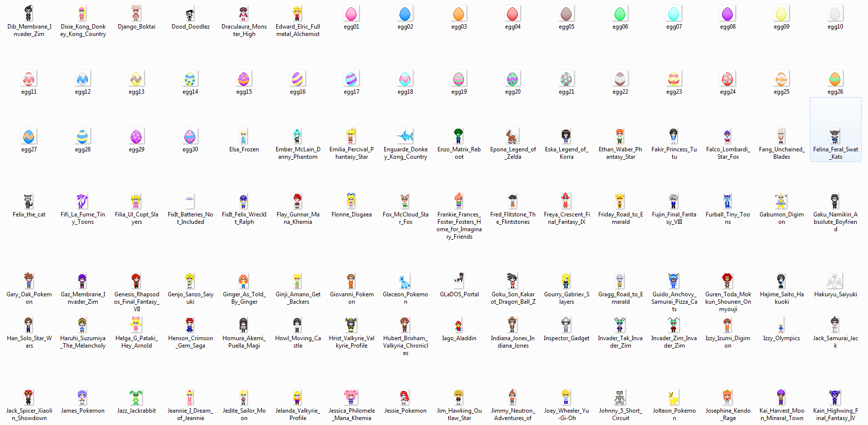Select the egg30 file icon
Screen dimensions: 868x425
click(190, 136)
